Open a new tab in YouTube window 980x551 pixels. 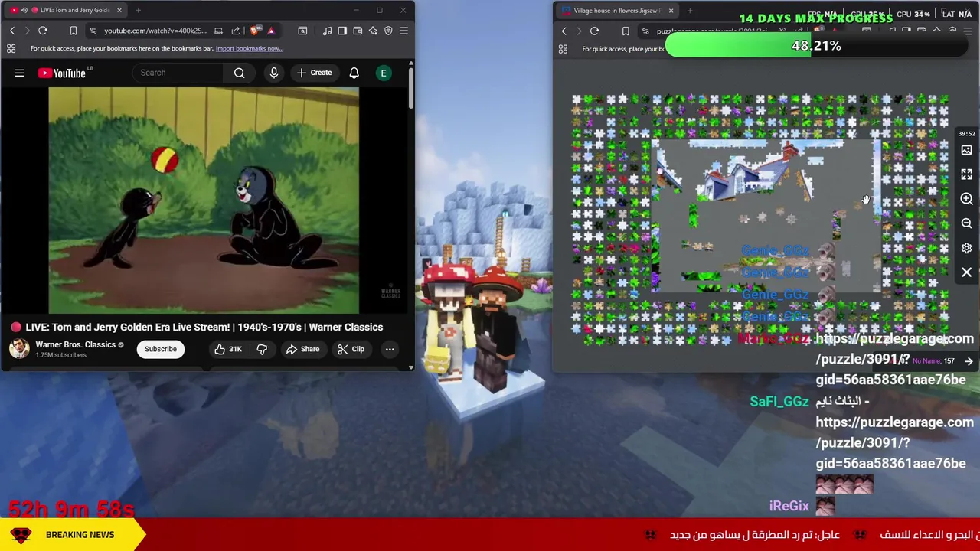click(138, 10)
